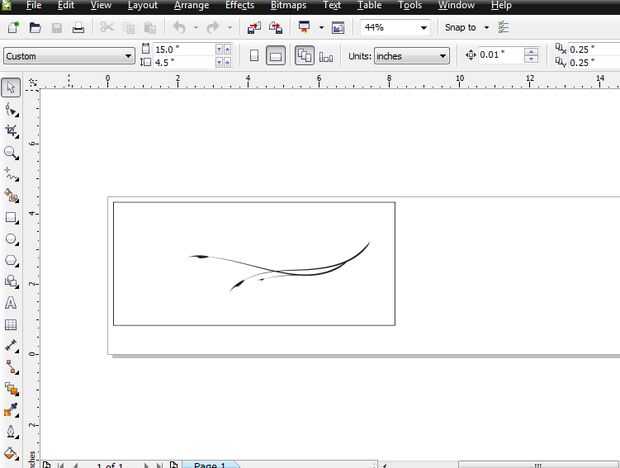Select the Smart Fill tool
Image resolution: width=620 pixels, height=468 pixels.
[11, 196]
